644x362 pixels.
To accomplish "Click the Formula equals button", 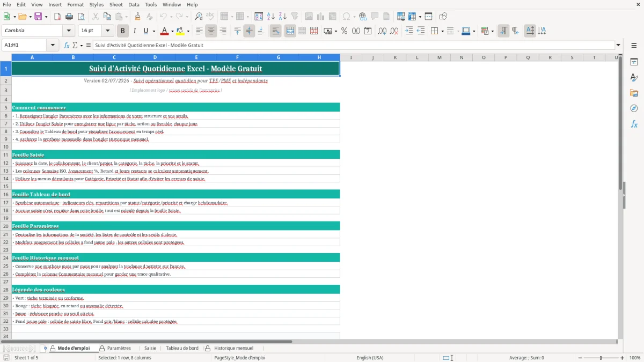I will (x=88, y=45).
